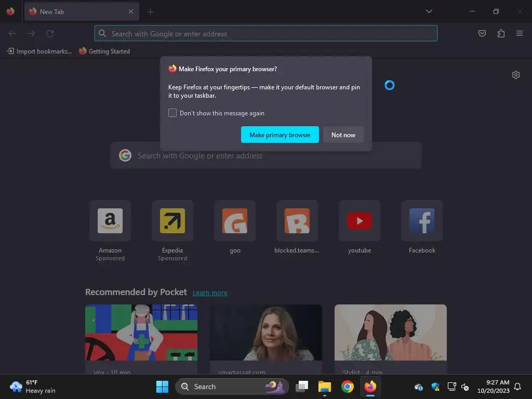The image size is (532, 399).
Task: Open the blocked.teams shortcut tile
Action: (x=297, y=220)
